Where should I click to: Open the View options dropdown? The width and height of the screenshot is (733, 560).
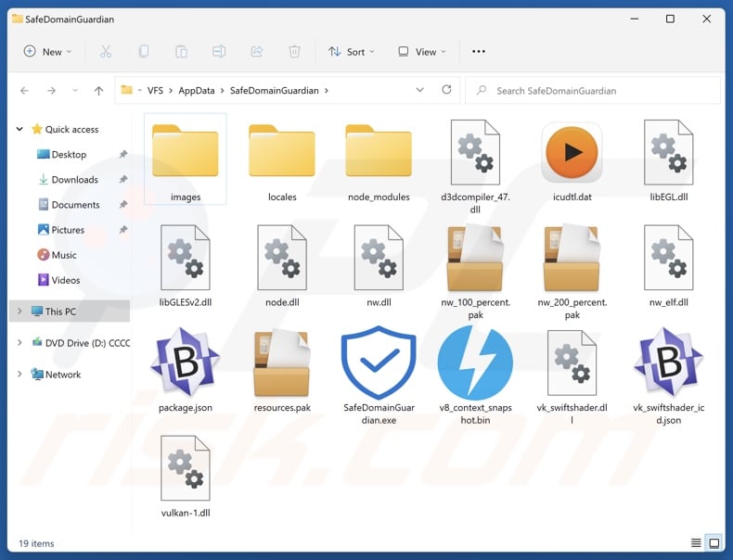point(421,52)
